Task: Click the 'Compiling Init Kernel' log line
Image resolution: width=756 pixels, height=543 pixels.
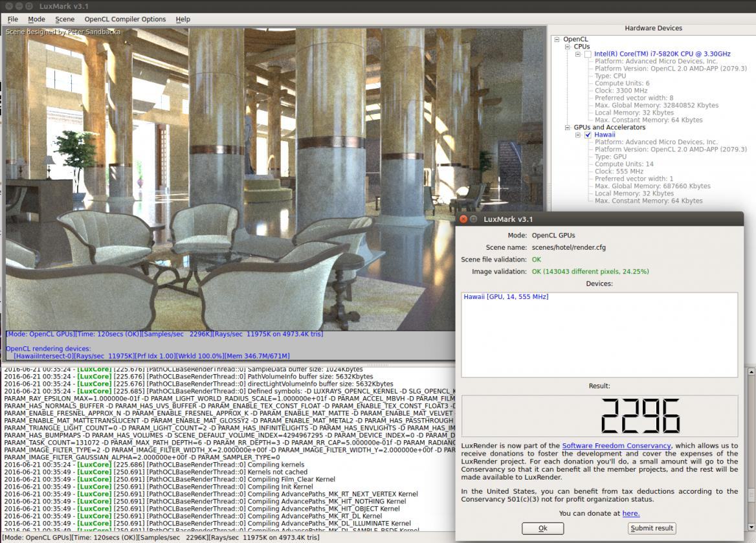Action: point(159,487)
